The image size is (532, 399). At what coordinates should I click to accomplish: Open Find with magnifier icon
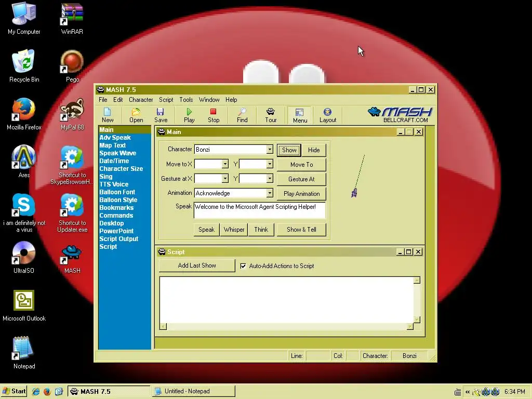pos(242,115)
